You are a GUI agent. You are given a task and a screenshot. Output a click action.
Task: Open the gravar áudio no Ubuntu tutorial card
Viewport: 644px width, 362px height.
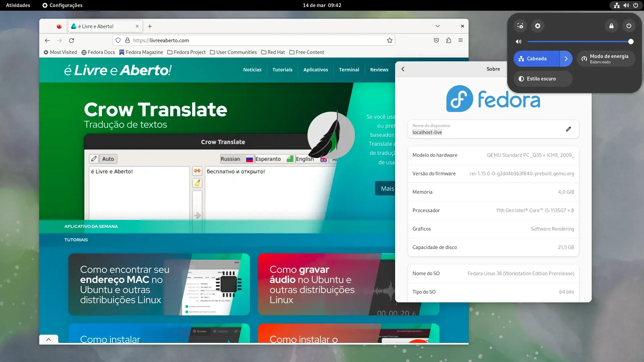tap(326, 284)
